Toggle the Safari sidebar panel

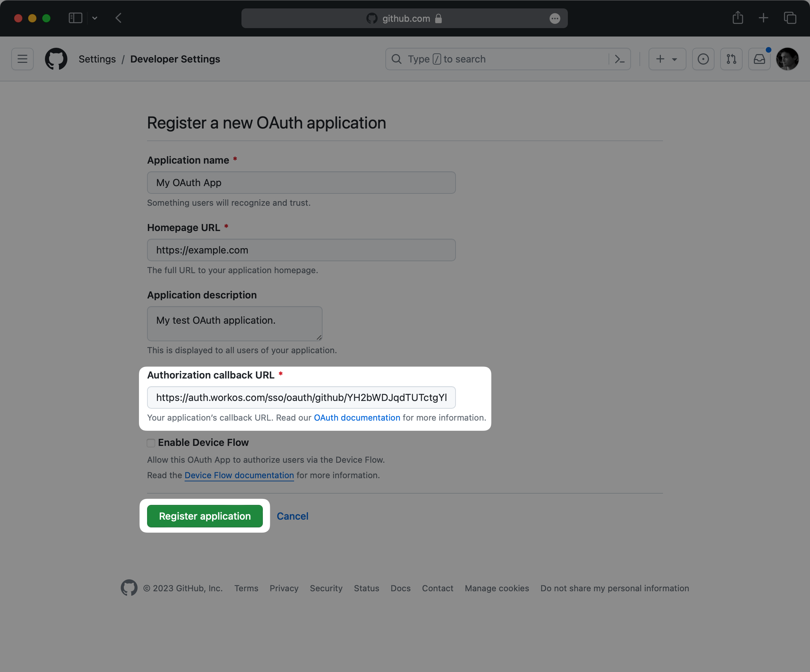point(75,18)
